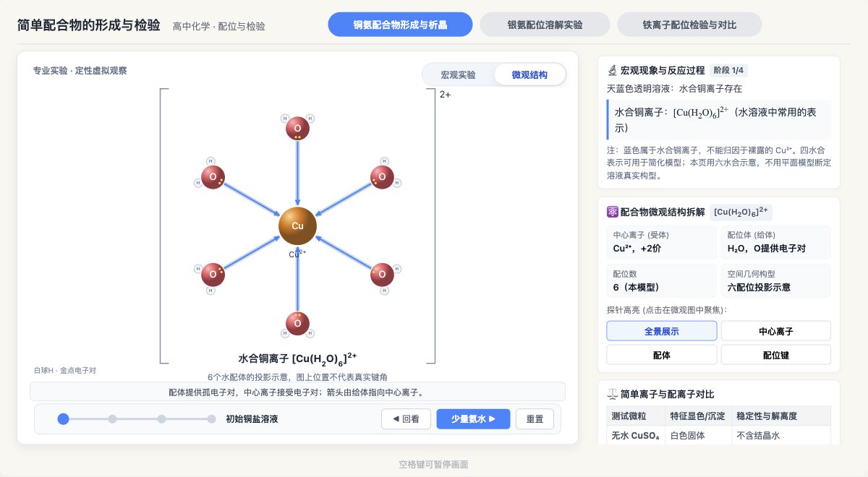Click the 重置 reset button
Screen dimensions: 868x477
pos(535,419)
